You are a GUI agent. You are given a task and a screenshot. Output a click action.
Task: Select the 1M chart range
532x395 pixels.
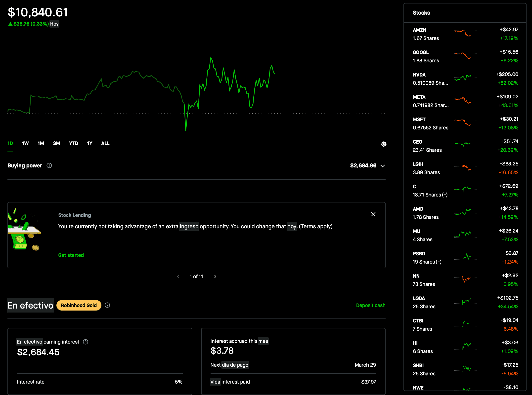click(41, 143)
